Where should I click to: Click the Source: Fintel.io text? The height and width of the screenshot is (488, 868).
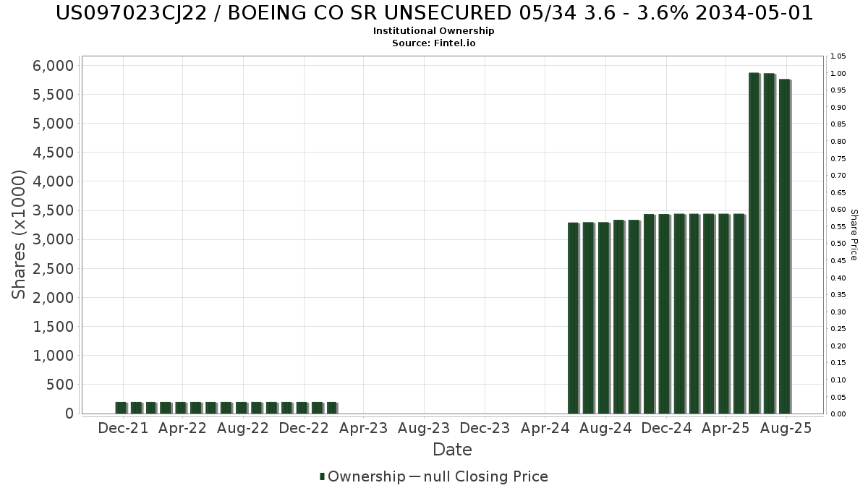tap(434, 43)
